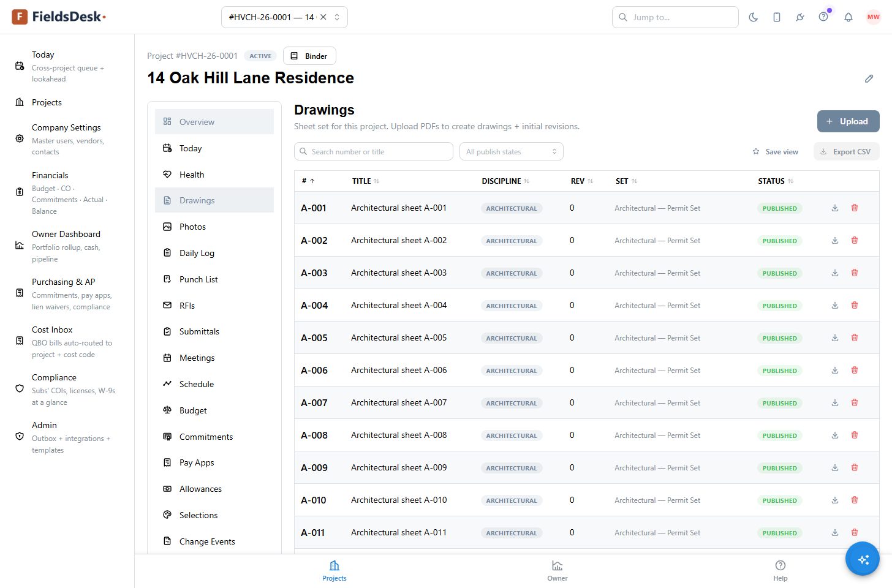Switch to Help bottom tab
The height and width of the screenshot is (588, 892).
coord(780,571)
